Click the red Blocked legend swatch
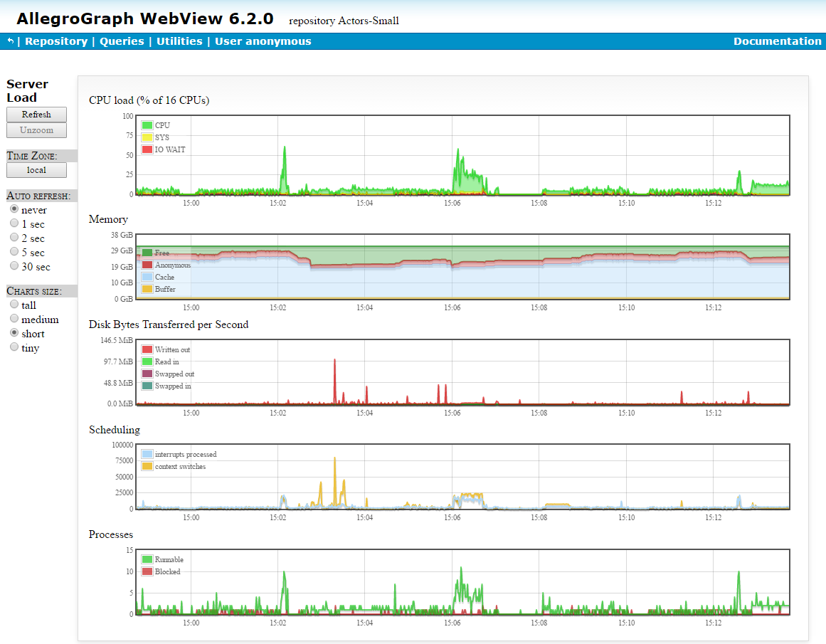 [x=147, y=572]
